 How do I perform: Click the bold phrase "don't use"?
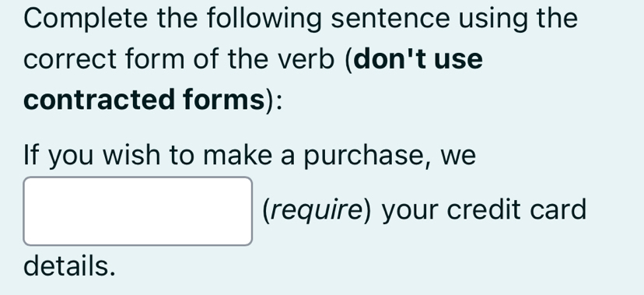point(418,59)
